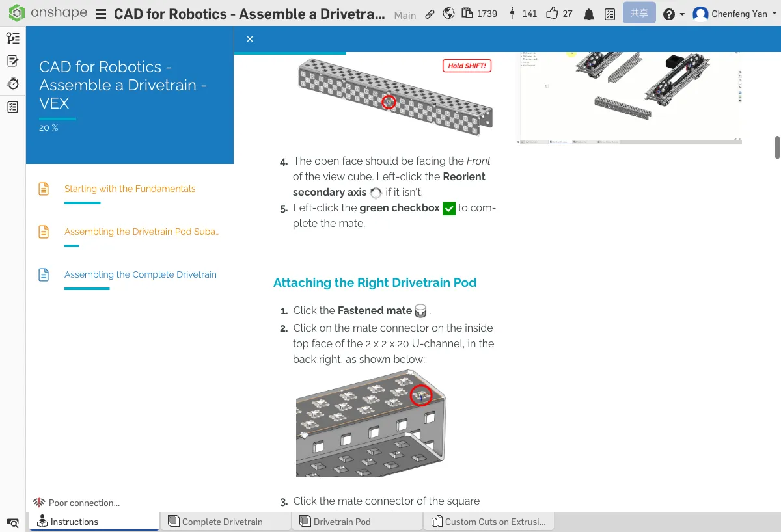The width and height of the screenshot is (781, 532).
Task: Click the Onshape logo icon
Action: pyautogui.click(x=16, y=14)
